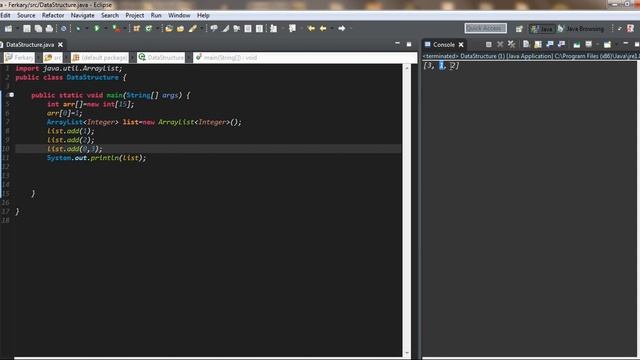Screen dimensions: 640x360
Task: Click the Print toolbar icon
Action: 49,29
